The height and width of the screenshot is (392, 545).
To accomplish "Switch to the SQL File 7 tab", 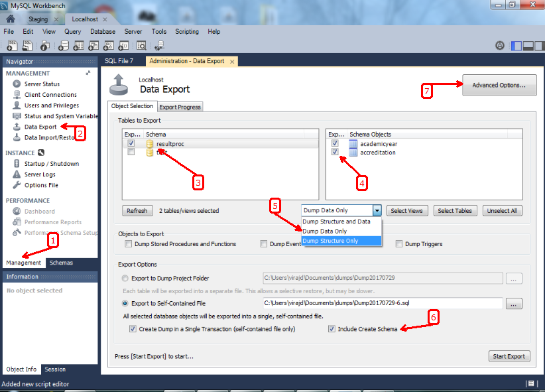I will pyautogui.click(x=119, y=61).
